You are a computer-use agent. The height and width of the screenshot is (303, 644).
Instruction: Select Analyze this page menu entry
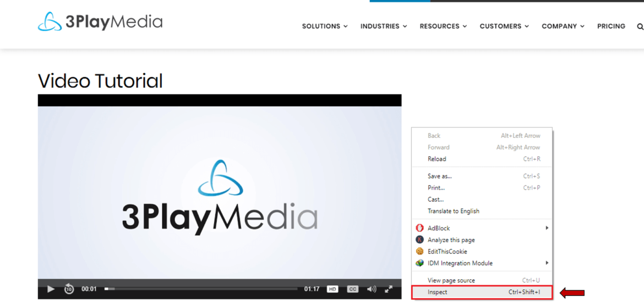point(482,240)
